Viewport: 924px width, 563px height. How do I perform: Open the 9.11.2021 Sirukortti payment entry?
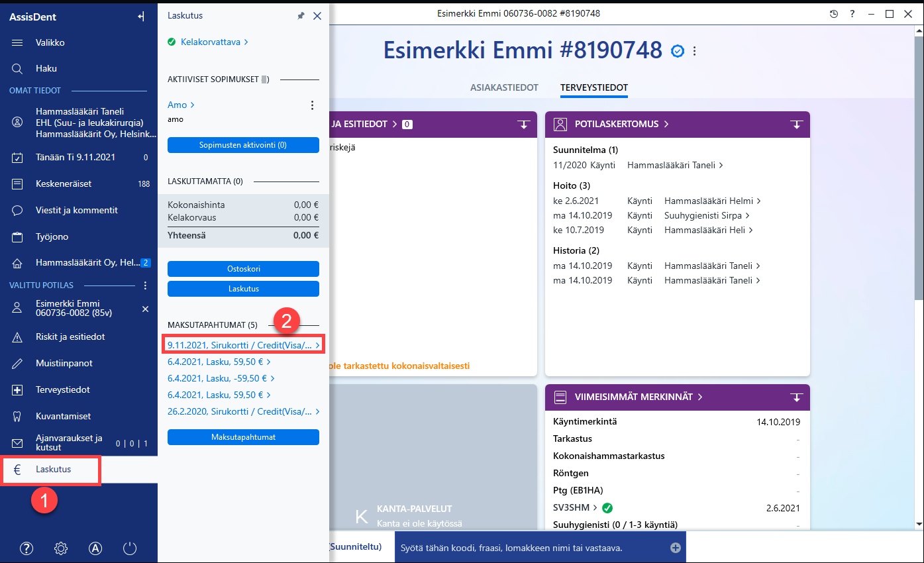(244, 345)
